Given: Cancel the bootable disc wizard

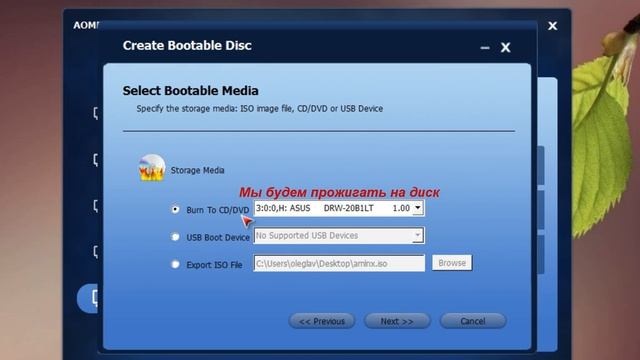Looking at the screenshot, I should pyautogui.click(x=473, y=321).
